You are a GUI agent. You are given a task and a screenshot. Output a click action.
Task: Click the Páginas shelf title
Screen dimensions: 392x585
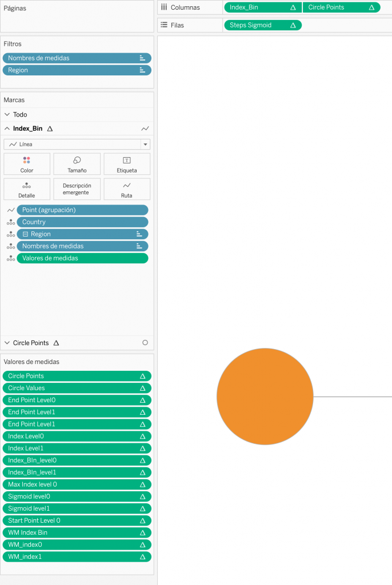tap(15, 8)
